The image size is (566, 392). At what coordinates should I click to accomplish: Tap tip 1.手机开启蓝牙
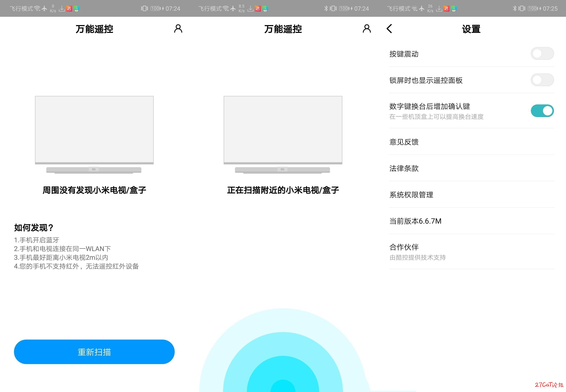click(x=37, y=240)
